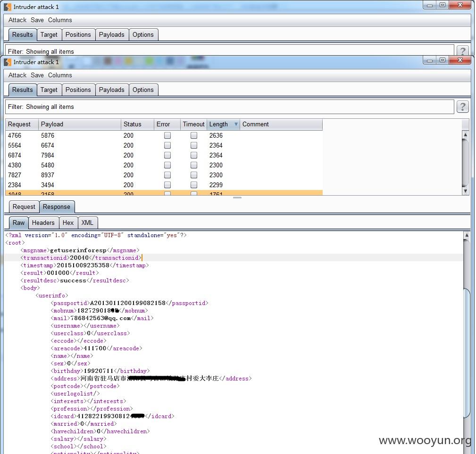Sort by the Timeout column header
The height and width of the screenshot is (454, 476).
(x=194, y=124)
